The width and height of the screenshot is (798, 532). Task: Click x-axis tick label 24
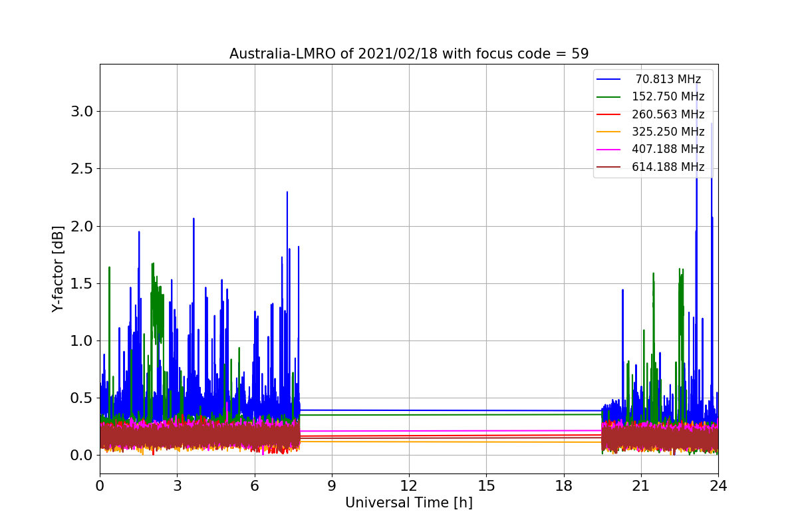[x=718, y=485]
